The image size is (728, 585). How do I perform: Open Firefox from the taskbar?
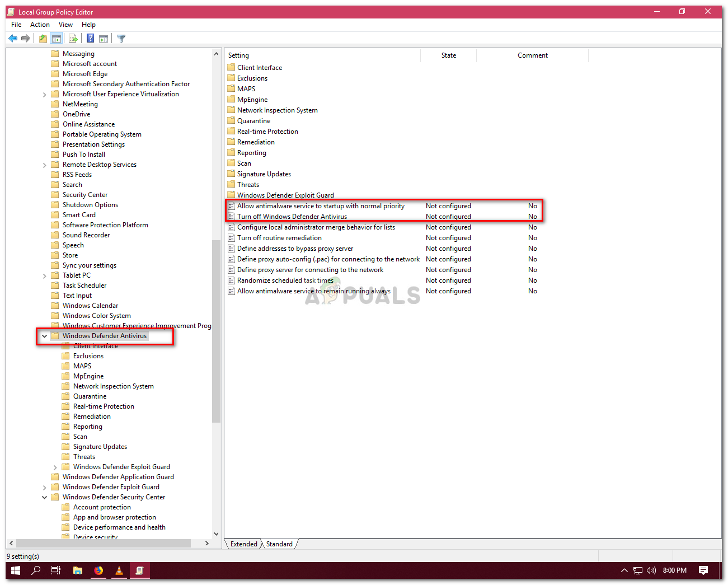(98, 570)
